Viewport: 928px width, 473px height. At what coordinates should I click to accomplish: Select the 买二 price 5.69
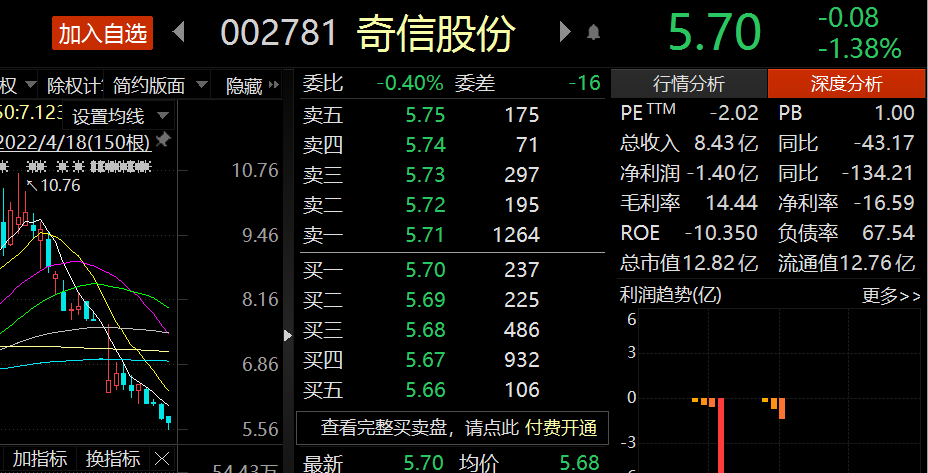pos(425,300)
